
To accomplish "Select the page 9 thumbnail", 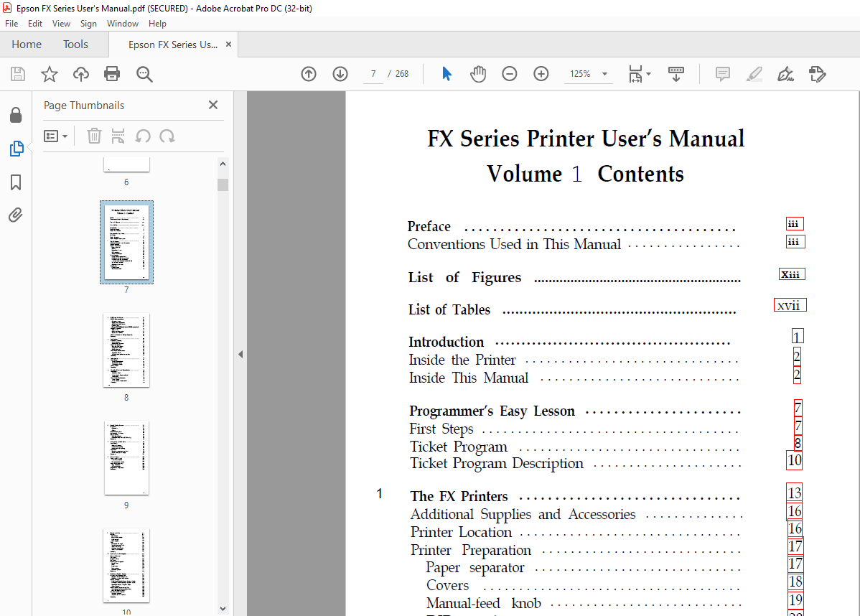I will (x=126, y=457).
